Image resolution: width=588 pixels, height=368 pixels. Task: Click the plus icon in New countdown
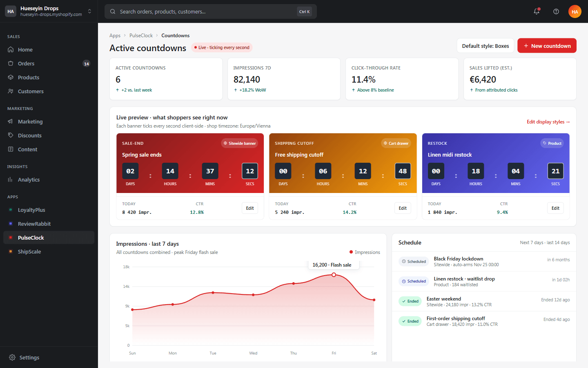[526, 46]
